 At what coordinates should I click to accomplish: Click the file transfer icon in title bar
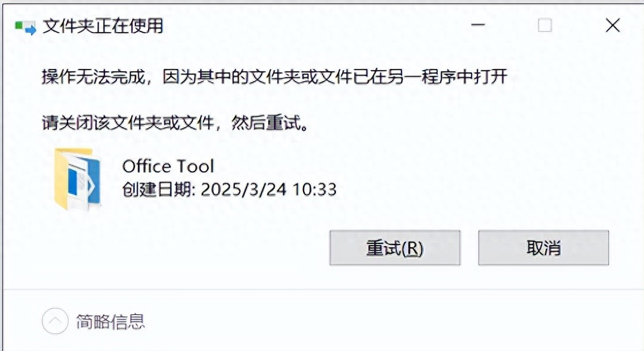tap(25, 28)
